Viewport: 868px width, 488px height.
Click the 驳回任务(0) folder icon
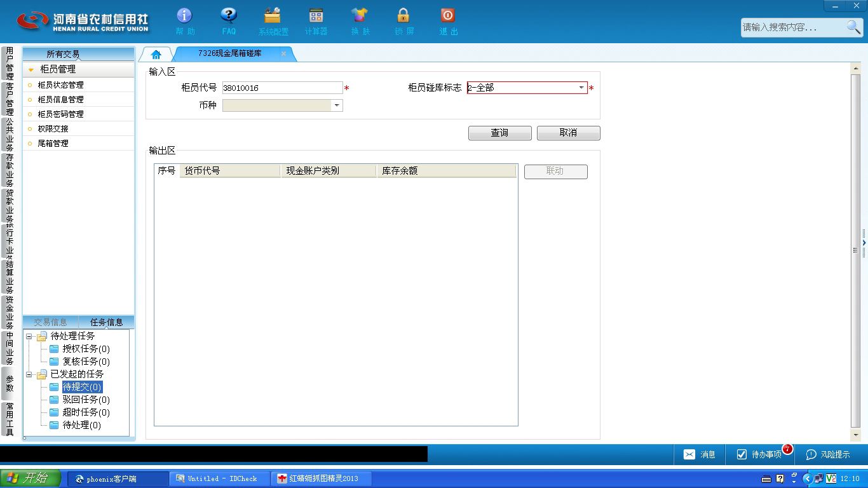tap(54, 400)
